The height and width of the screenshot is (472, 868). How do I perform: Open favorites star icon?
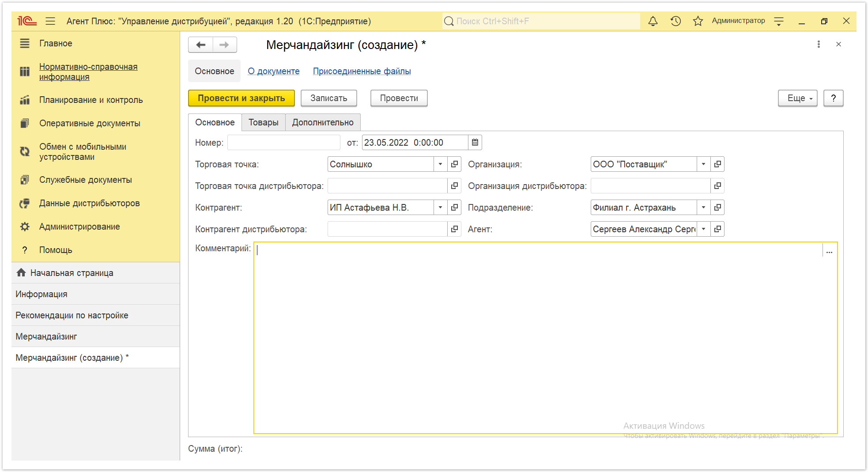(x=698, y=21)
